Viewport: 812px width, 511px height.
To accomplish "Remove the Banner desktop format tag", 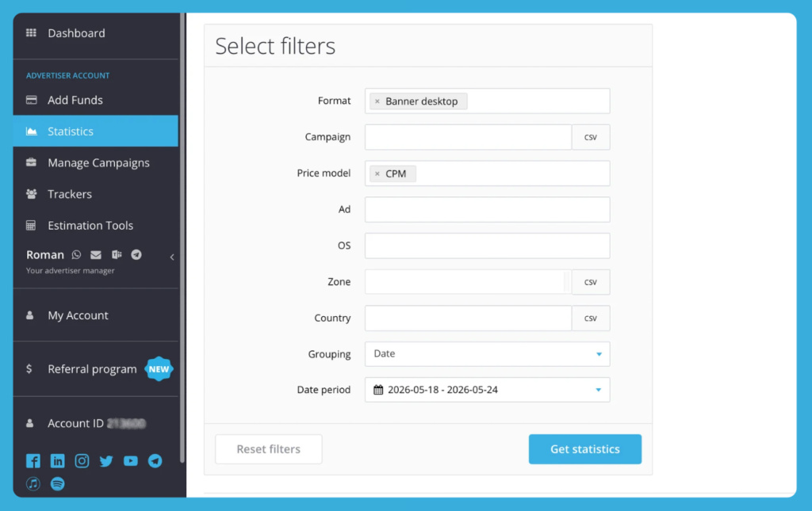I will tap(377, 101).
